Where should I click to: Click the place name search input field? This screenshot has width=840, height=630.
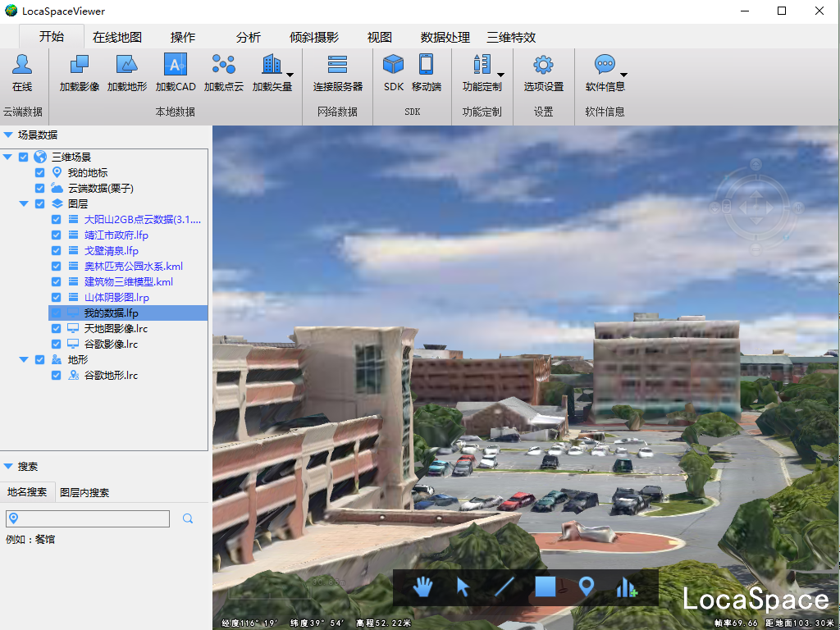coord(87,518)
